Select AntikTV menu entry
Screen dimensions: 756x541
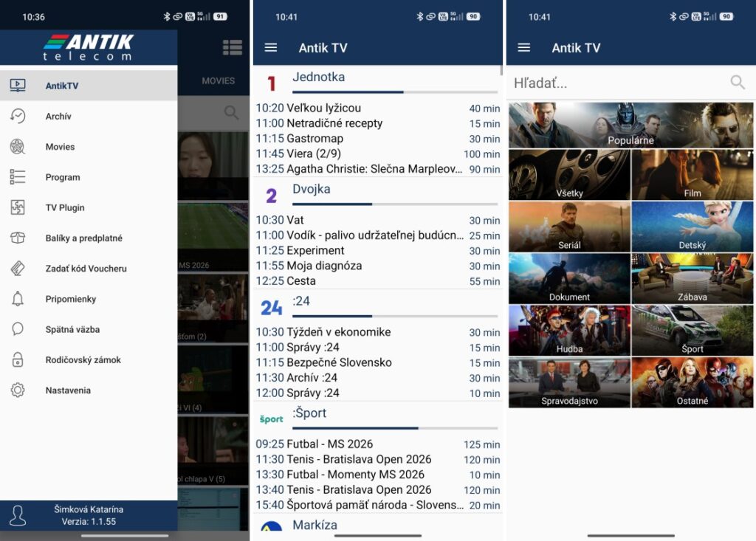click(x=89, y=86)
